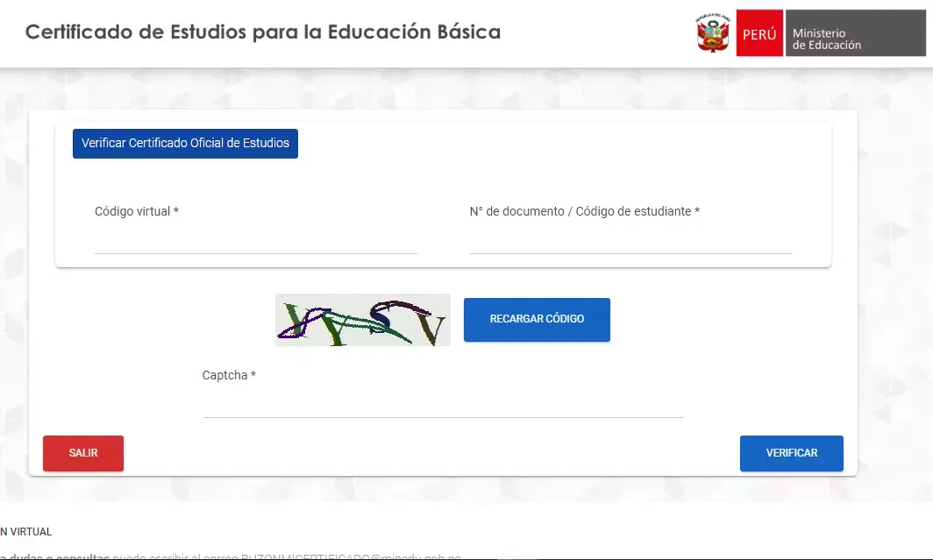
Task: Select the Código de estudiante field label
Action: [585, 210]
